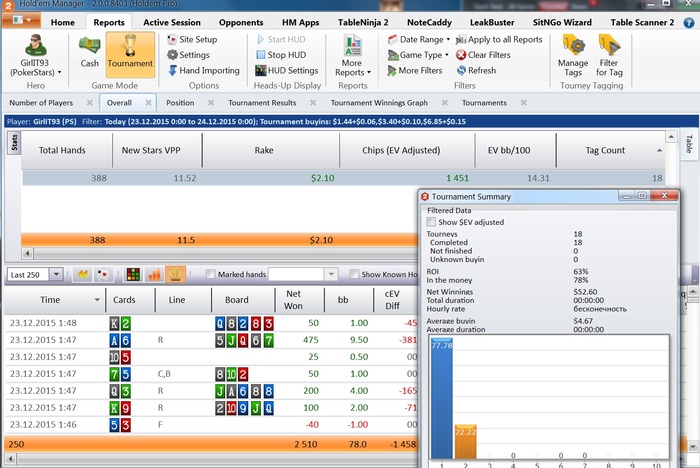Viewport: 700px width, 468px height.
Task: Open Site Setup options
Action: click(x=192, y=39)
